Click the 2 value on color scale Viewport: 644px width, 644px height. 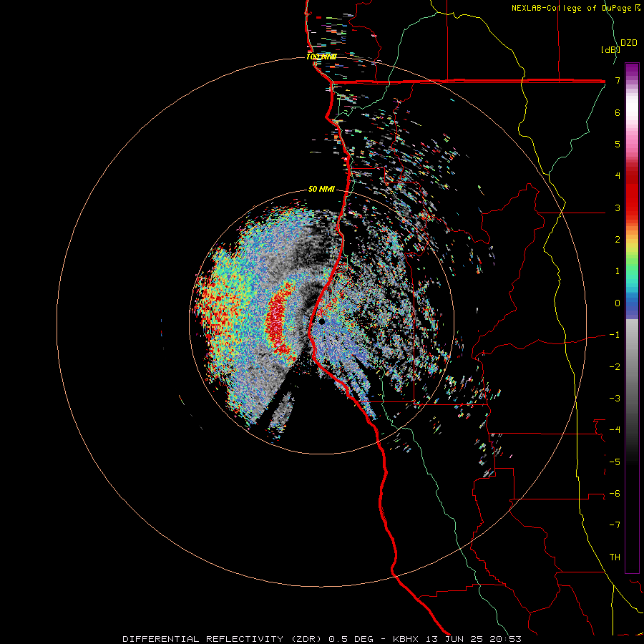point(618,240)
